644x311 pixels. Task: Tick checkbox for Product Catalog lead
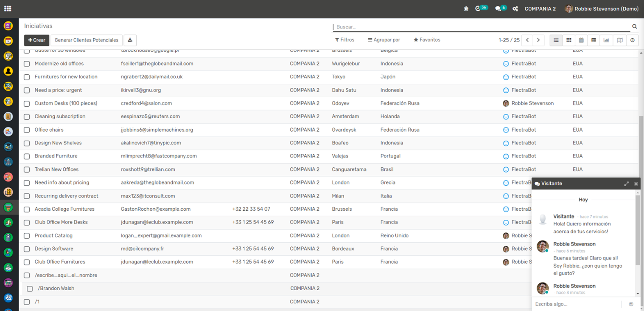tap(27, 236)
